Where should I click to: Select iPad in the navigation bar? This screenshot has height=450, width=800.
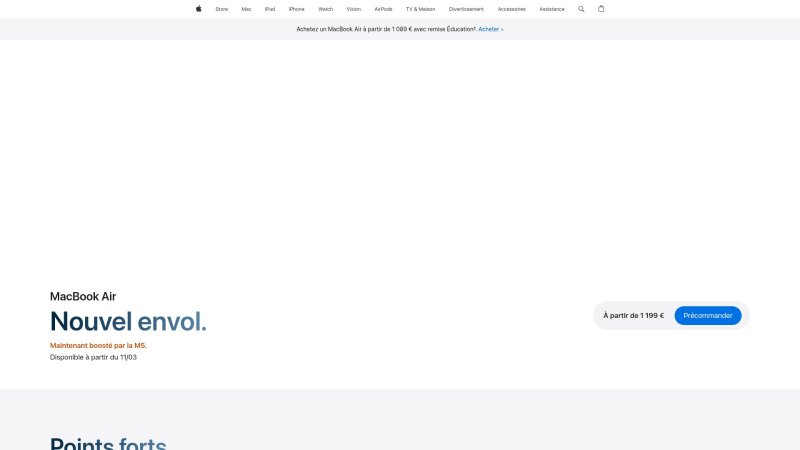(270, 9)
